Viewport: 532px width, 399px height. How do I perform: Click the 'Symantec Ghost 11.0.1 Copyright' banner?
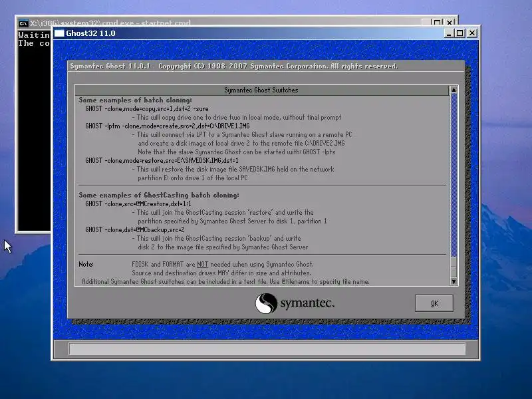point(234,66)
